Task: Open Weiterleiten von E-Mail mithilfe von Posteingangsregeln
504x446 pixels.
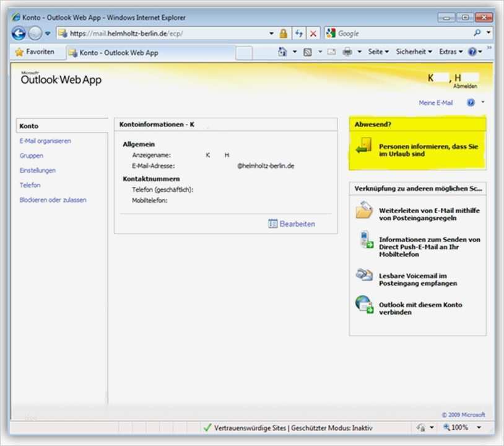Action: 429,214
